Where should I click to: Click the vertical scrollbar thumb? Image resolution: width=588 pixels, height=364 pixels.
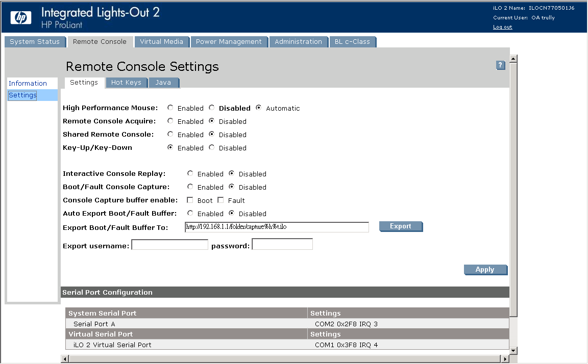tap(513, 190)
